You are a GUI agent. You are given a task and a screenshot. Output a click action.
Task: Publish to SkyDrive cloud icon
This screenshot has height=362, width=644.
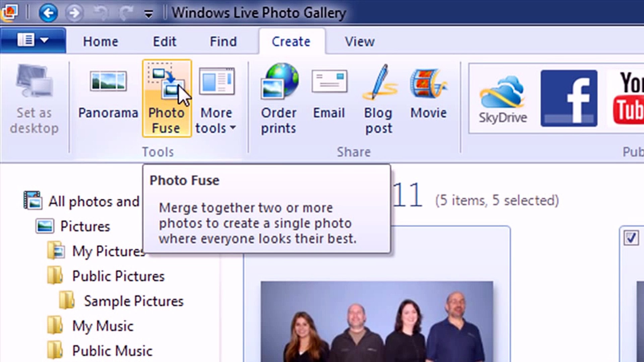(x=502, y=98)
